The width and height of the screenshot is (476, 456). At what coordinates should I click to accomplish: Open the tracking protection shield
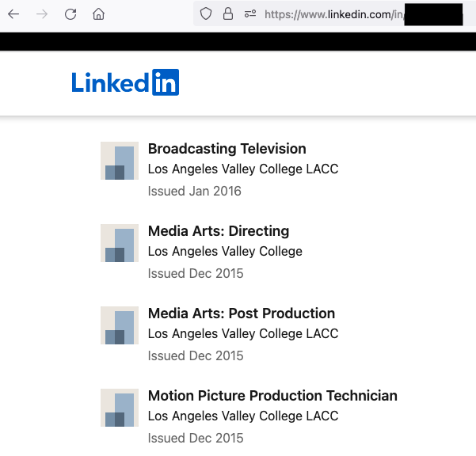click(206, 14)
